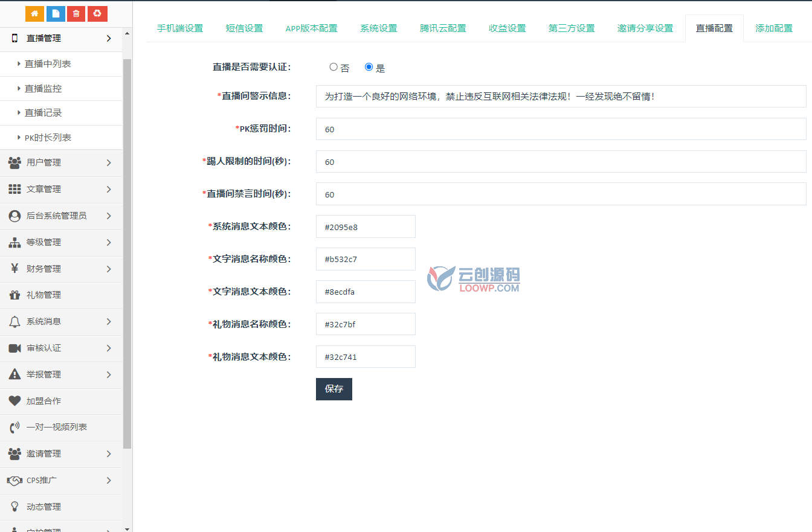Image resolution: width=812 pixels, height=532 pixels.
Task: Click the phone icon beside 直播管理
Action: [x=14, y=38]
